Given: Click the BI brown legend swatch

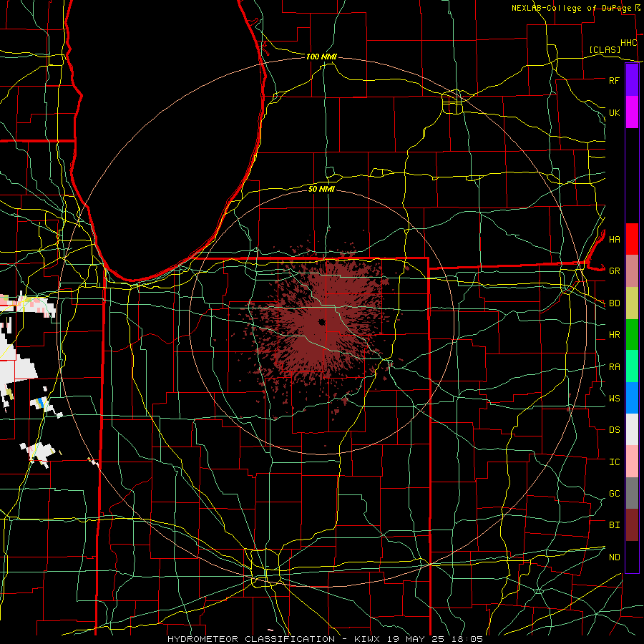Looking at the screenshot, I should [632, 525].
